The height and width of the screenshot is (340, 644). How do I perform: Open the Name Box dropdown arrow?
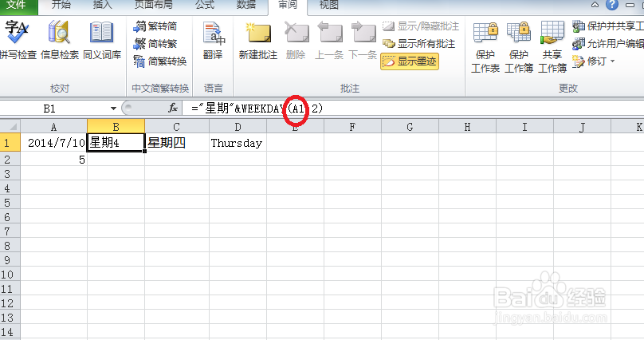point(113,109)
